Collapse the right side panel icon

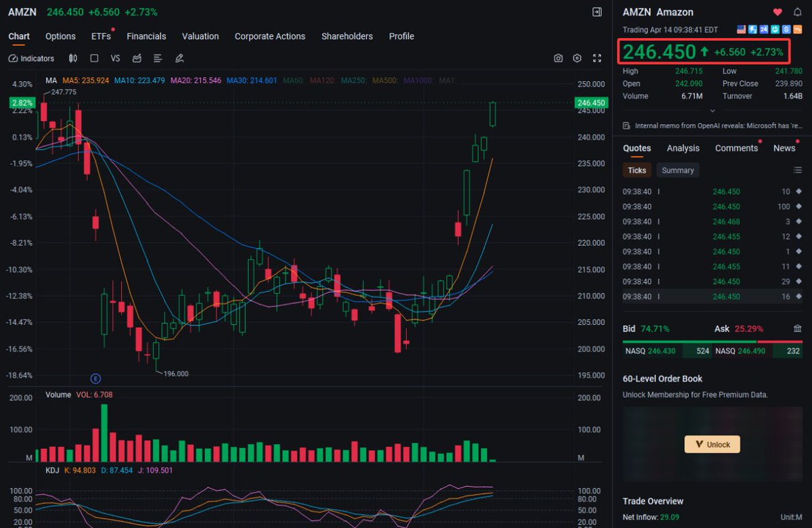597,12
